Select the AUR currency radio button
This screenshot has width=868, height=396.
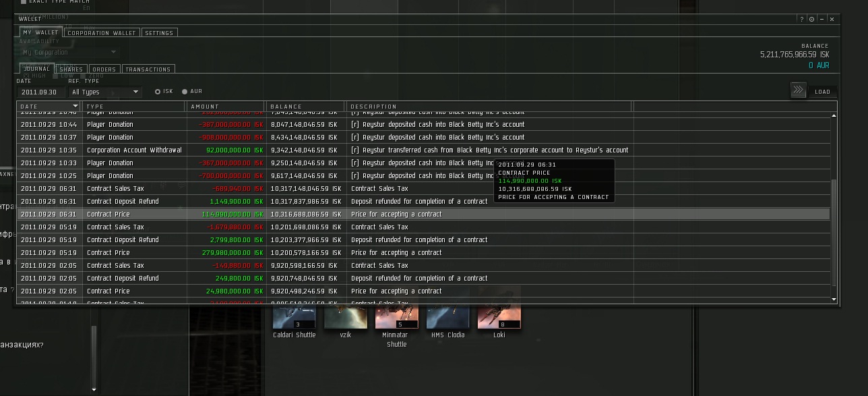(185, 92)
